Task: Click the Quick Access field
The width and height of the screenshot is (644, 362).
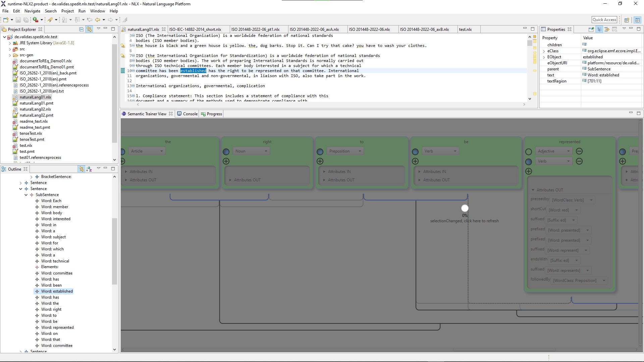Action: [x=604, y=20]
